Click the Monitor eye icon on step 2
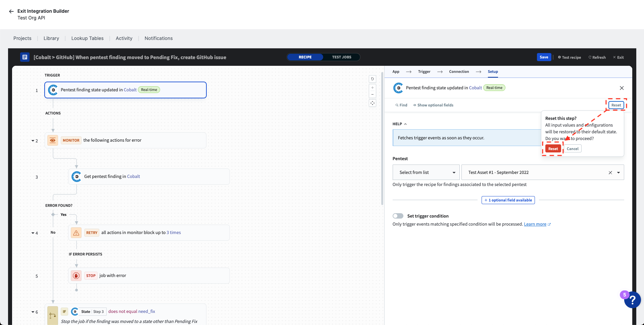This screenshot has height=325, width=644. tap(53, 140)
